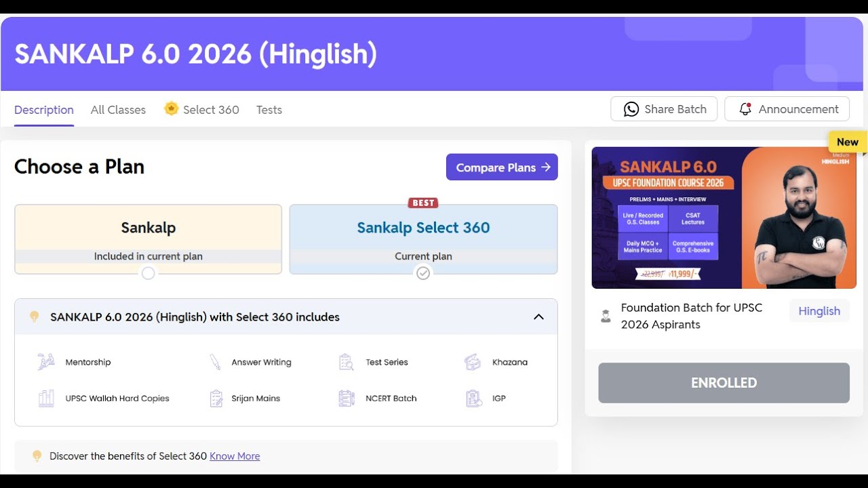
Task: Click the Sankalp Select 360 plan card
Action: [423, 239]
